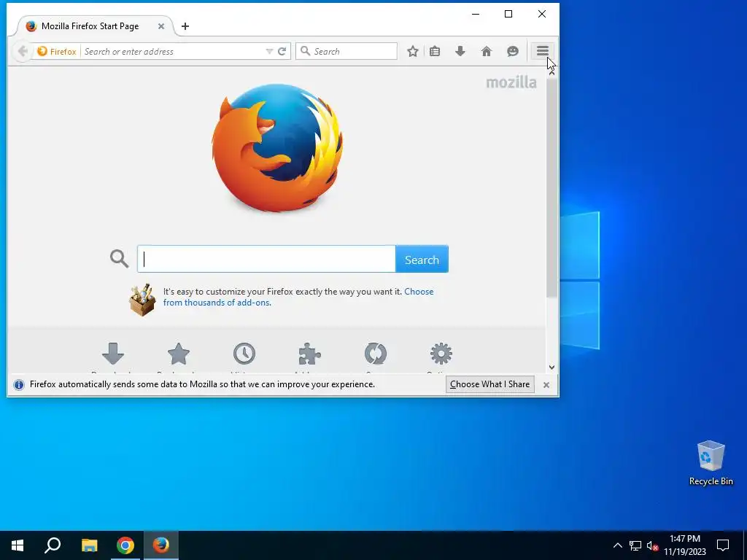Bookmark this page with the star icon
Image resolution: width=747 pixels, height=560 pixels.
click(x=413, y=52)
